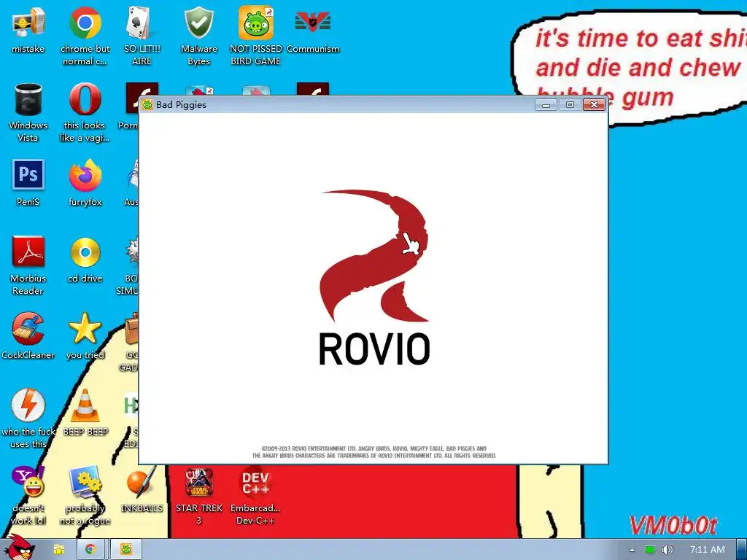Open the 'mistake' desktop icon
The image size is (747, 560).
(28, 23)
